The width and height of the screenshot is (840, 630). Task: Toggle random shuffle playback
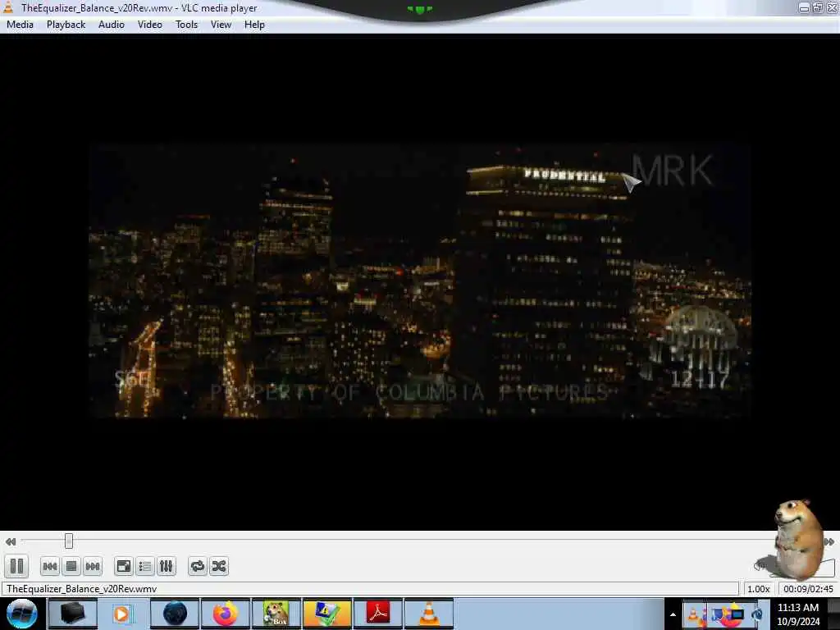pos(219,566)
